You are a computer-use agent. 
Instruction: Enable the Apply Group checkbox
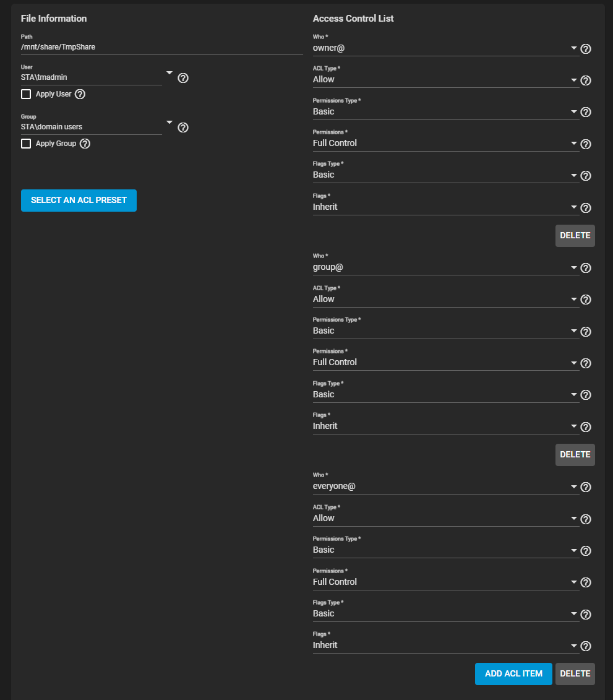(26, 144)
